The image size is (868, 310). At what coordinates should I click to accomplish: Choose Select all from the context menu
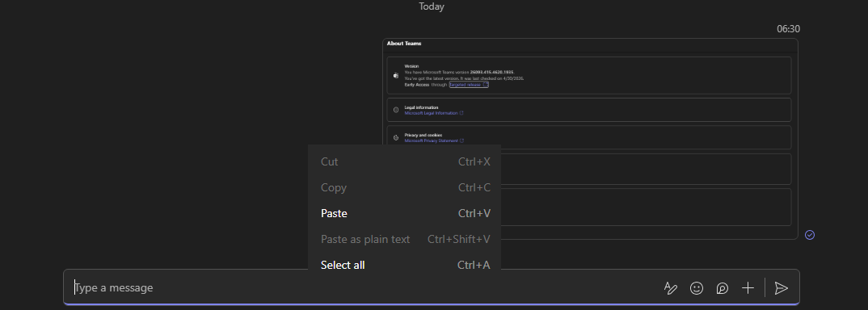(405, 265)
